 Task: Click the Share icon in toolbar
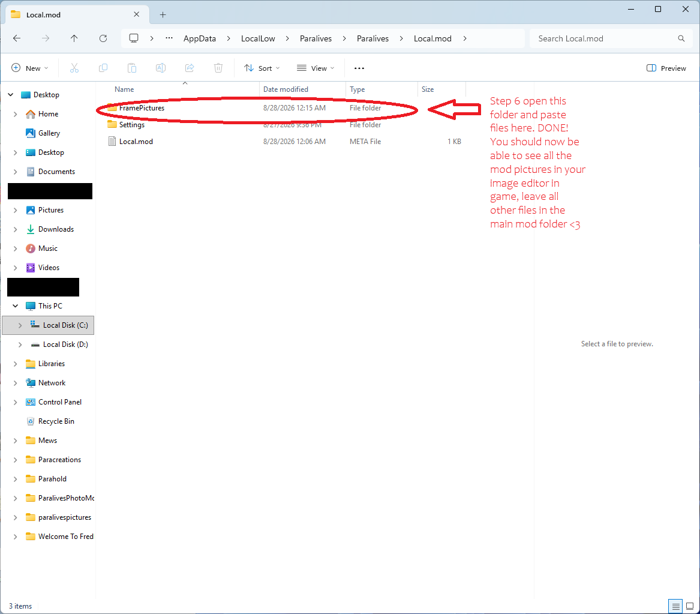click(190, 68)
